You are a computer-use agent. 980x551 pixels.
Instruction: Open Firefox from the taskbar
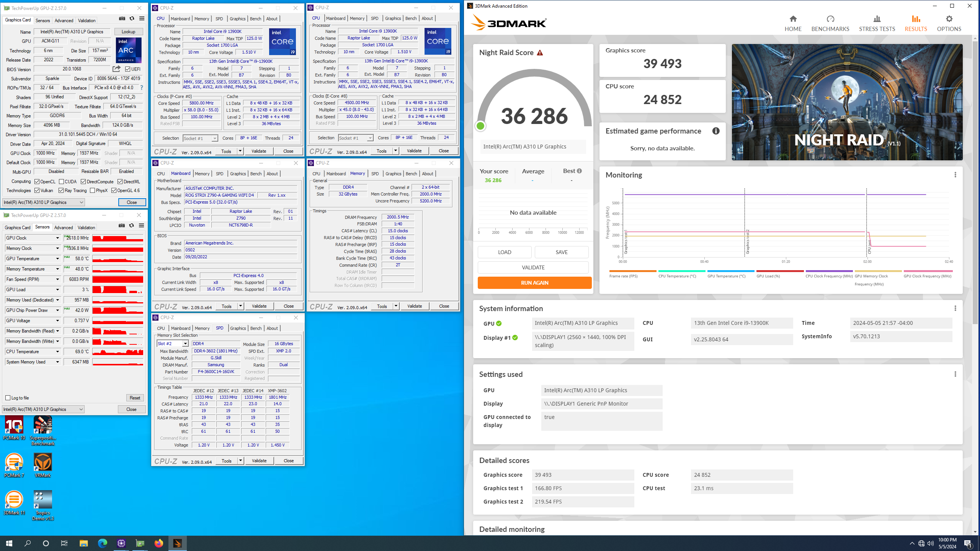[158, 543]
